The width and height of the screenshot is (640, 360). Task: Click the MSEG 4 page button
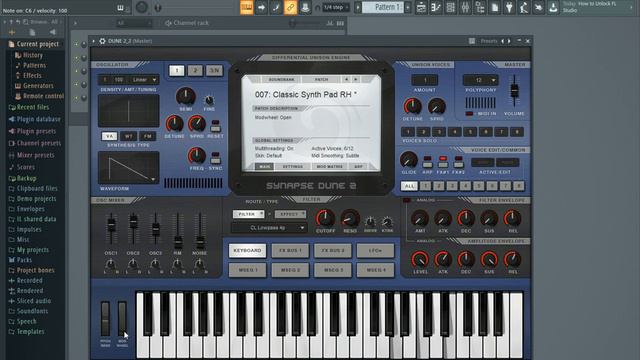pos(376,270)
